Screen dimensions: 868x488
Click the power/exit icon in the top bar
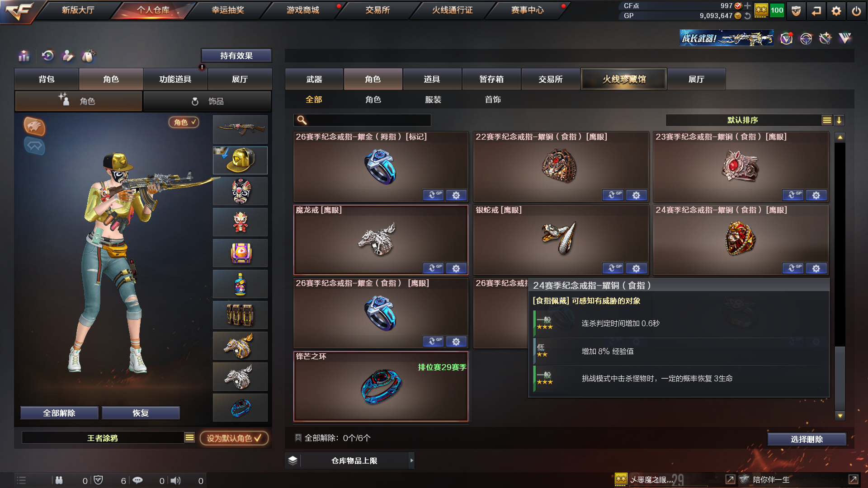click(856, 11)
